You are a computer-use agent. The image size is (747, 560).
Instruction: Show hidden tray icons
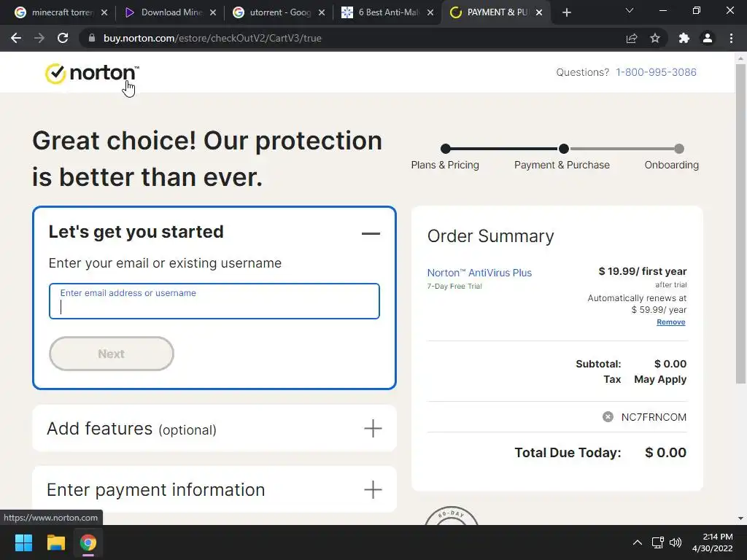[637, 542]
